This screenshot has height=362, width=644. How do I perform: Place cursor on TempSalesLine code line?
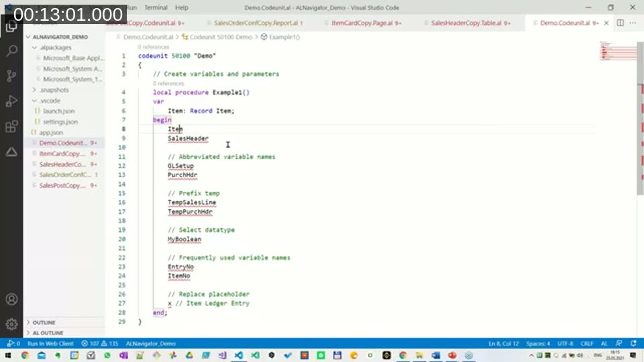pos(192,202)
